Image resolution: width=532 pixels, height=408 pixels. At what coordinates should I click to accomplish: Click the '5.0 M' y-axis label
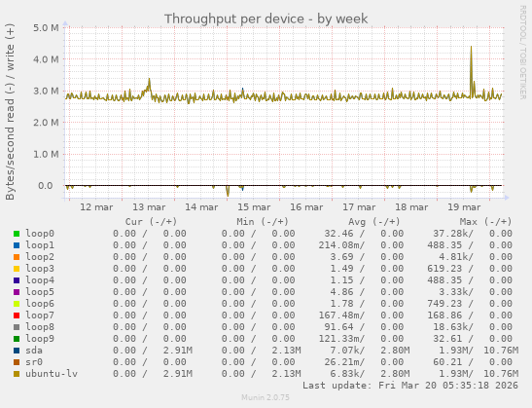(46, 27)
